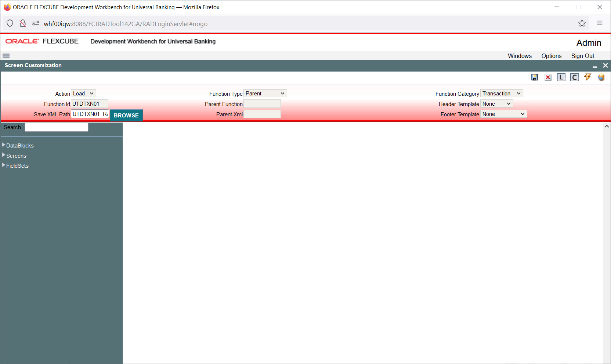This screenshot has width=611, height=364.
Task: Click the database deploy icon
Action: click(601, 77)
